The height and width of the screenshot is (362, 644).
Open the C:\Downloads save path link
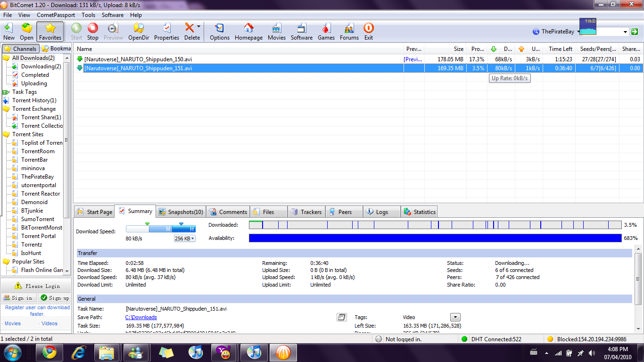pyautogui.click(x=141, y=317)
